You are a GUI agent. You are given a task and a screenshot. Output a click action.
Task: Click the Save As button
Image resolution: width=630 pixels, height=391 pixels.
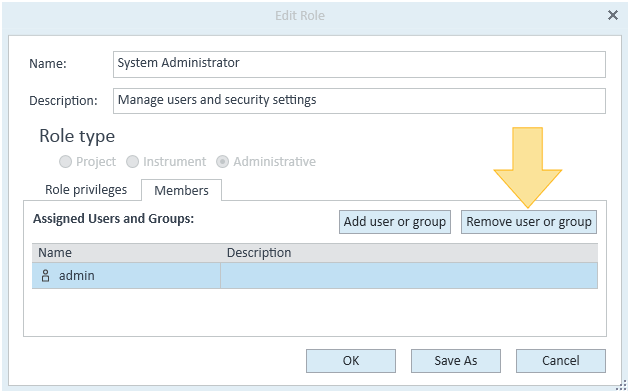(x=456, y=360)
